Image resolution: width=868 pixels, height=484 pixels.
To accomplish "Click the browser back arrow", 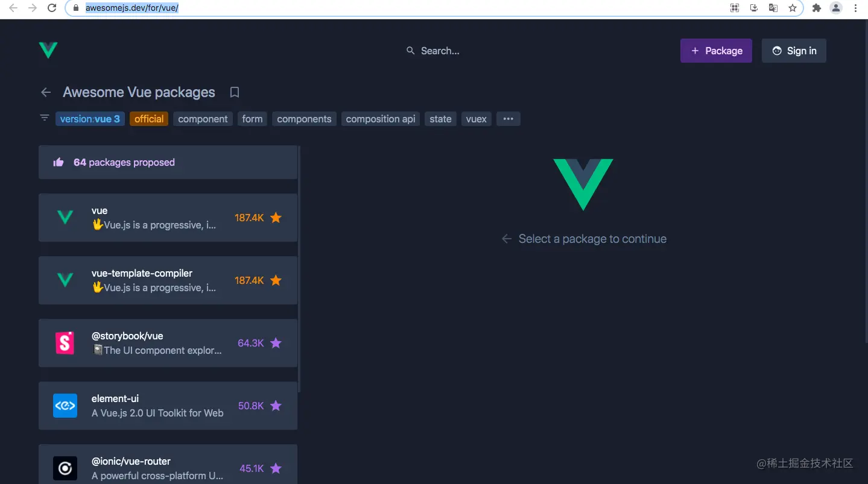I will coord(13,8).
